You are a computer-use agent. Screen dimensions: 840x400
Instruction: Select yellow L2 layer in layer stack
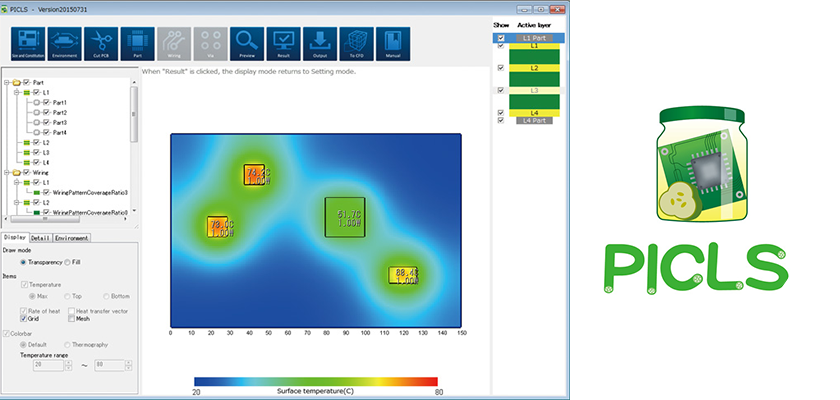tap(534, 69)
